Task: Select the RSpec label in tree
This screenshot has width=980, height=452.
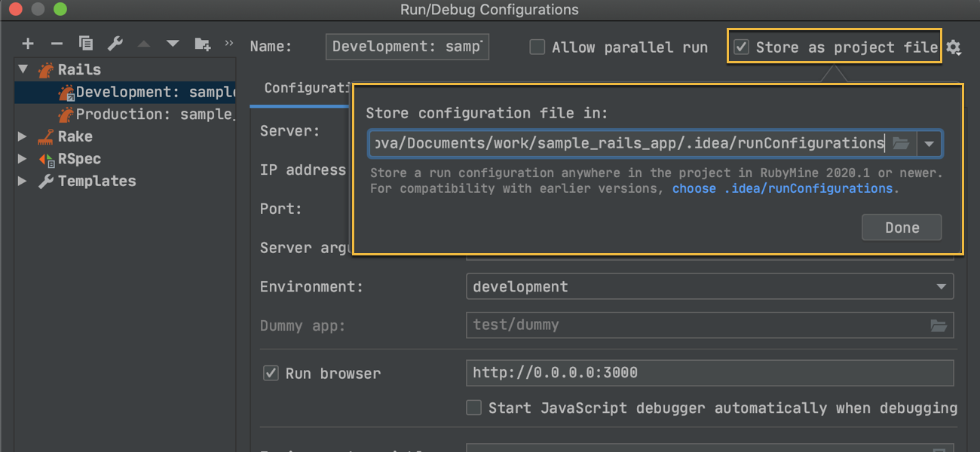Action: click(x=79, y=160)
